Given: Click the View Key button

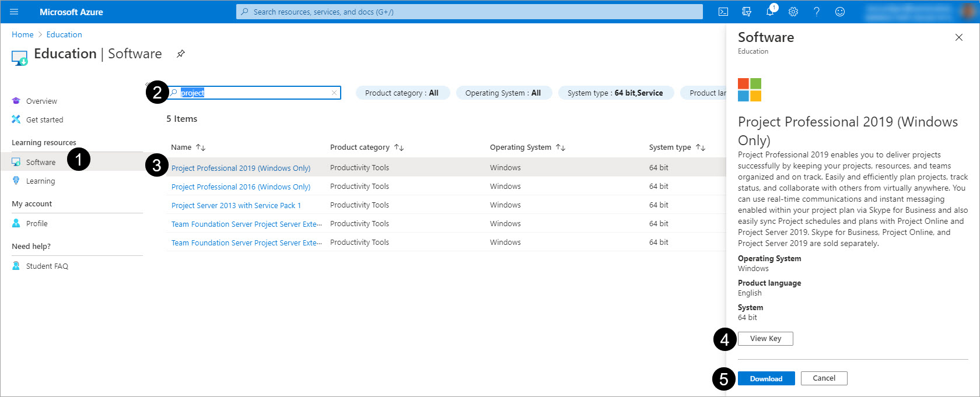Looking at the screenshot, I should click(x=765, y=339).
